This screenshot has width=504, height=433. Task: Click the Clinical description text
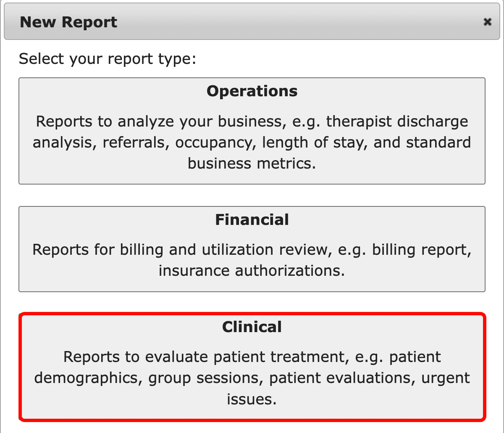pos(252,378)
